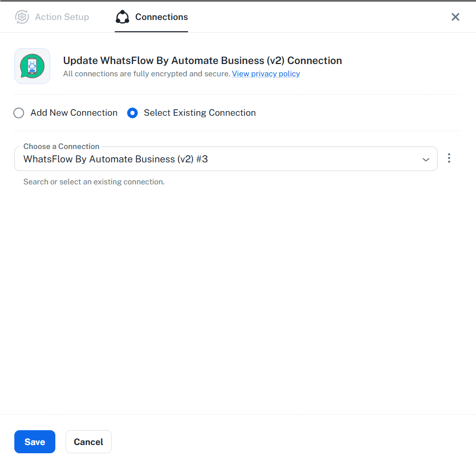Viewport: 476px width, 464px height.
Task: Open the Connections tab
Action: click(152, 17)
